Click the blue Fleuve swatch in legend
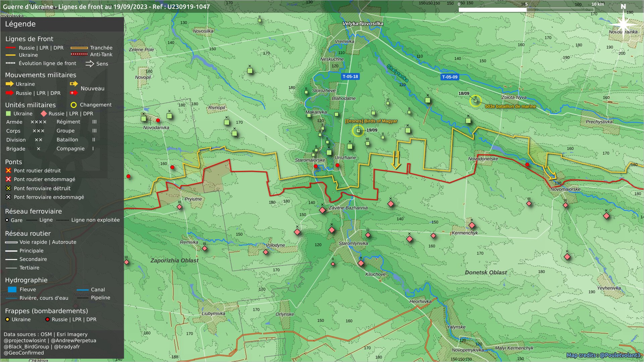 click(x=12, y=289)
